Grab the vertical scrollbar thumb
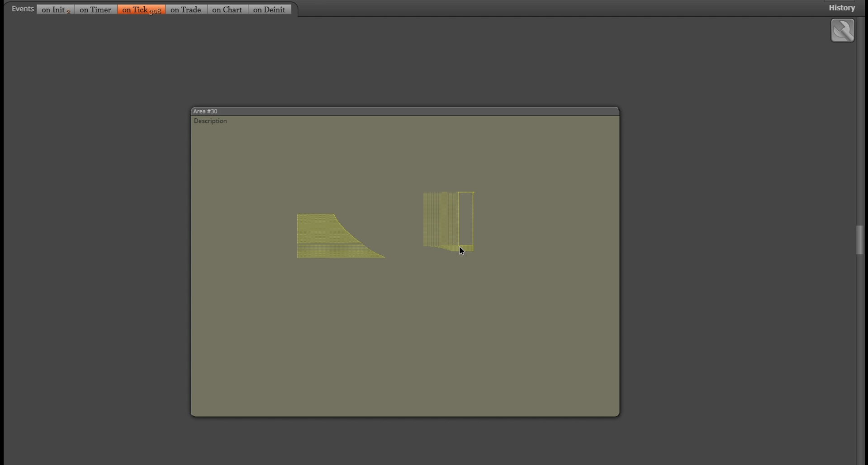868x465 pixels. 859,240
